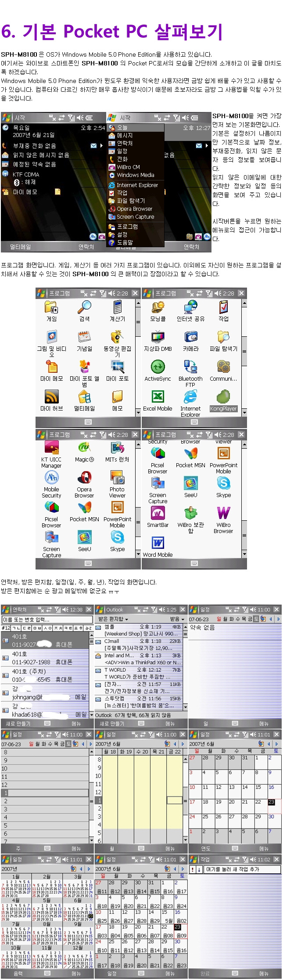Viewport: 283px width, 980px height.
Task: Open 설정 from the Start menu
Action: 136,234
